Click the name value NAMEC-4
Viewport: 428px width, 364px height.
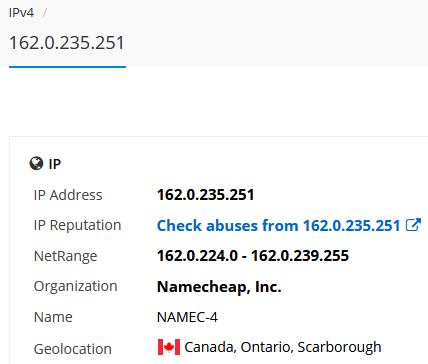(187, 317)
